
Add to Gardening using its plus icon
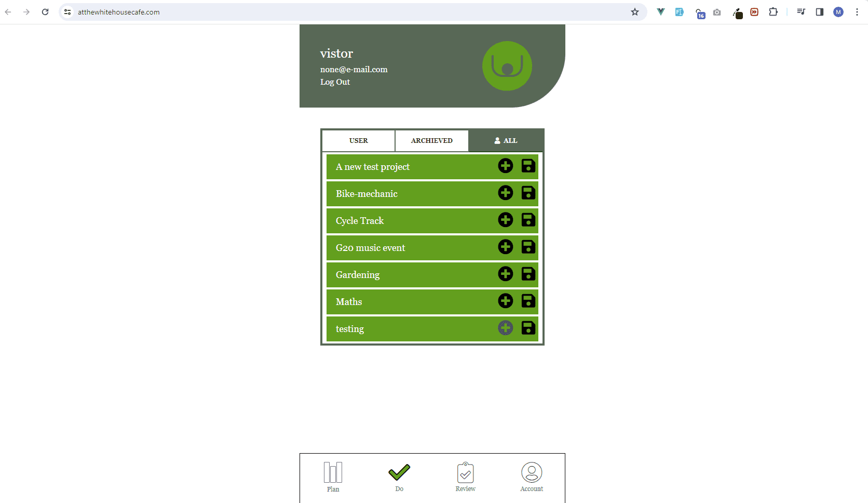coord(505,274)
